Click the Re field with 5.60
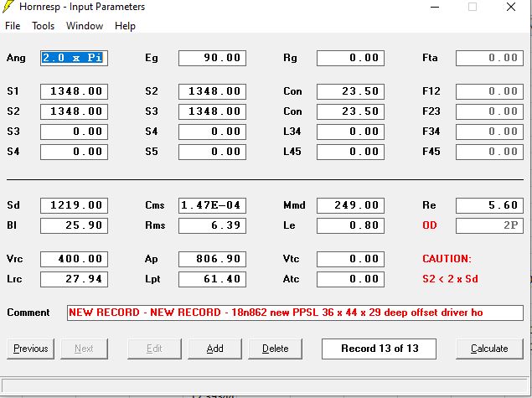 pyautogui.click(x=489, y=205)
